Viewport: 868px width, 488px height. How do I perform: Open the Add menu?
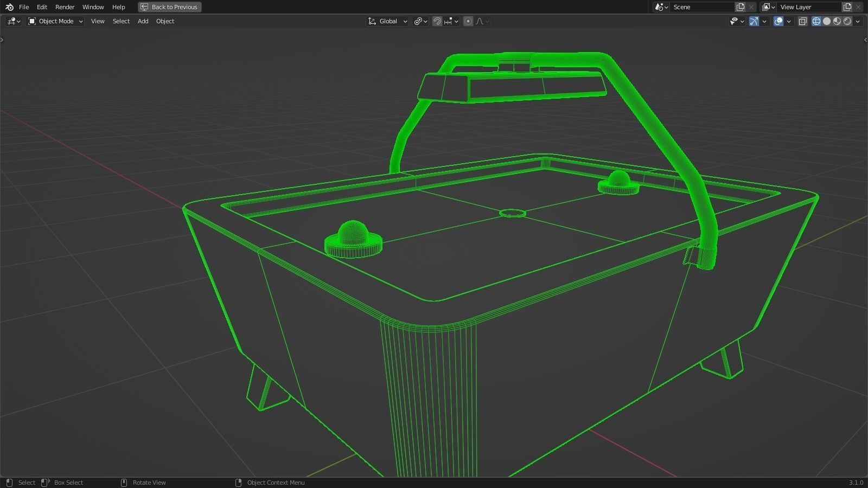pos(143,21)
